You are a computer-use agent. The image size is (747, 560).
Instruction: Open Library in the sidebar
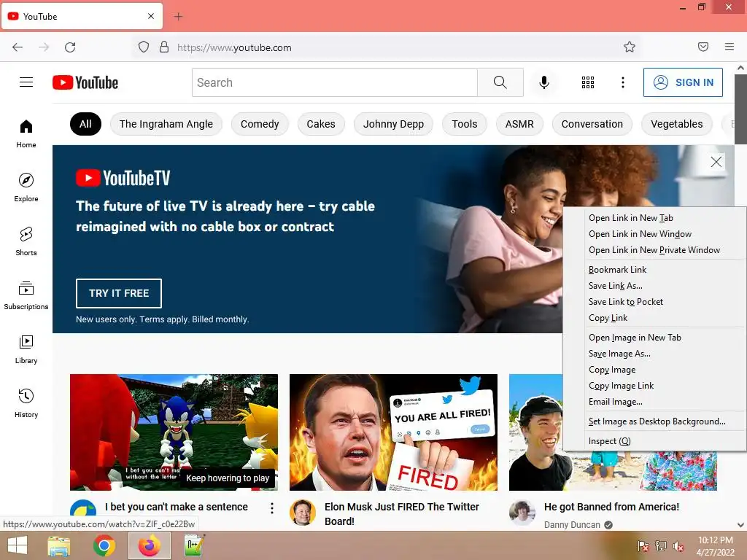pos(26,349)
